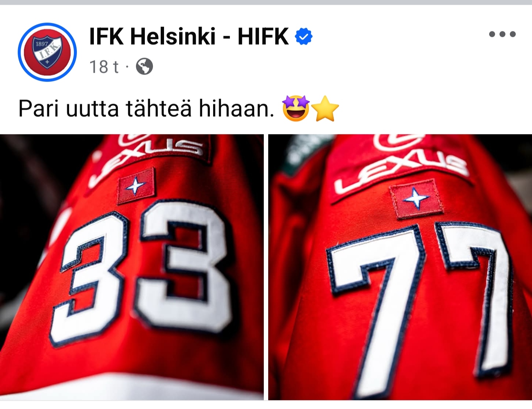
Task: Click the Lexus logo above number 77
Action: coord(401,162)
